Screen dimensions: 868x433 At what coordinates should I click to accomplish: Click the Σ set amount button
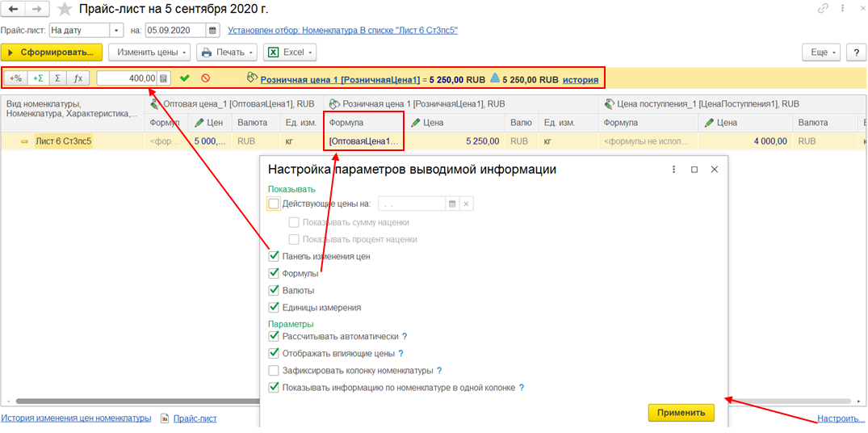(x=57, y=78)
